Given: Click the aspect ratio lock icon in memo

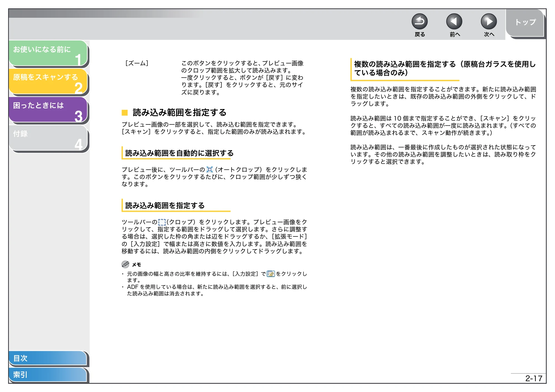Looking at the screenshot, I should pos(271,274).
